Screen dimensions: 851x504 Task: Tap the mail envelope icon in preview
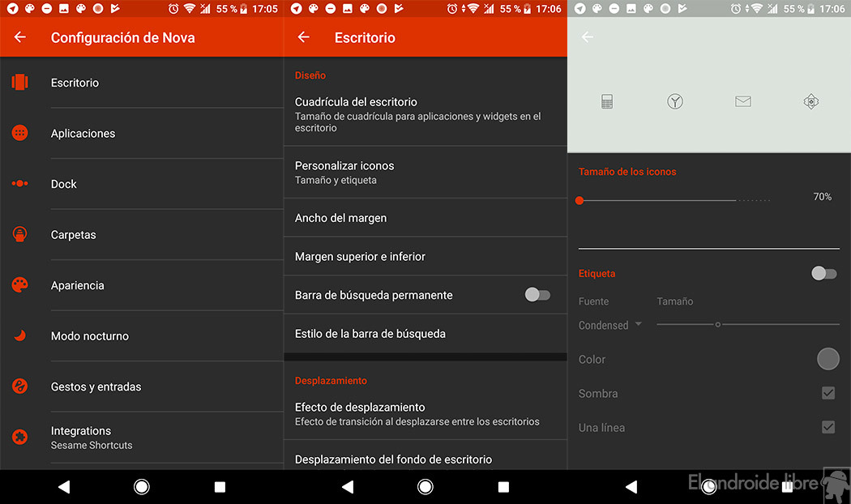(x=743, y=101)
